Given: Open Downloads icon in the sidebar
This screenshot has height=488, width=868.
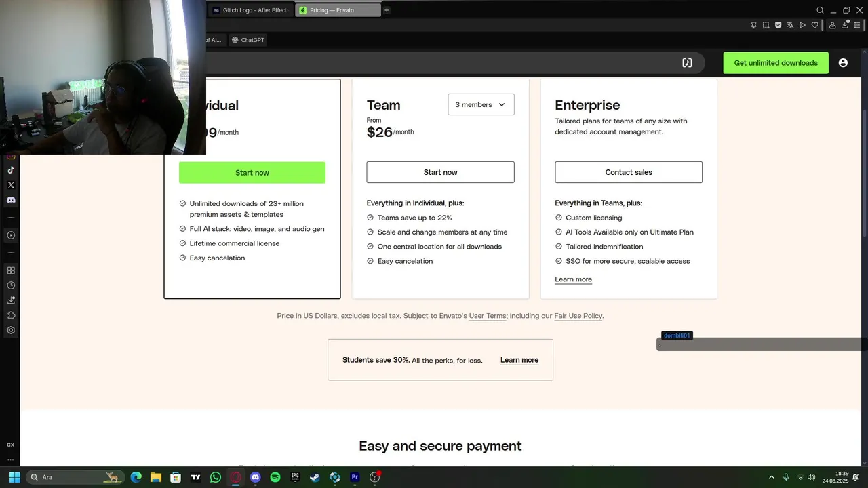Looking at the screenshot, I should [11, 300].
